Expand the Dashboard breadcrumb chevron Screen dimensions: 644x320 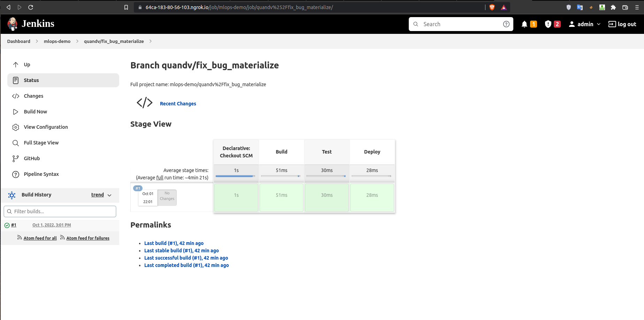click(x=37, y=41)
